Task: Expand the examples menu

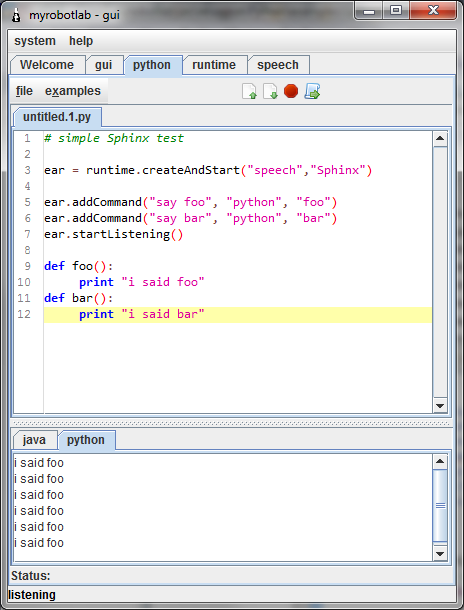Action: pos(73,91)
